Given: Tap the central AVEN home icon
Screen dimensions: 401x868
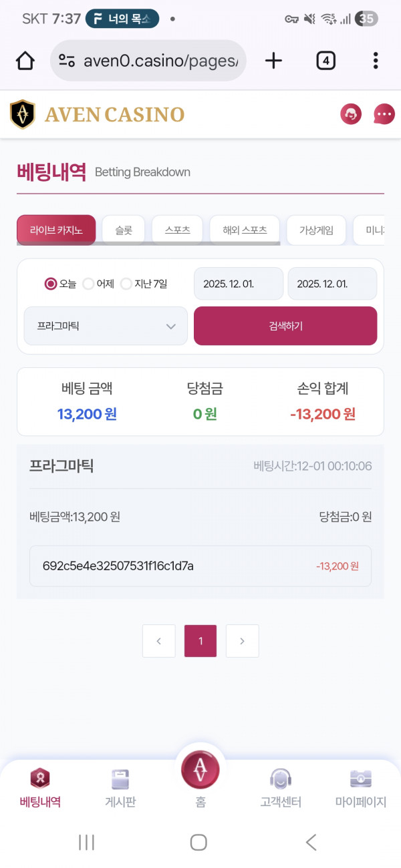Looking at the screenshot, I should click(x=200, y=769).
